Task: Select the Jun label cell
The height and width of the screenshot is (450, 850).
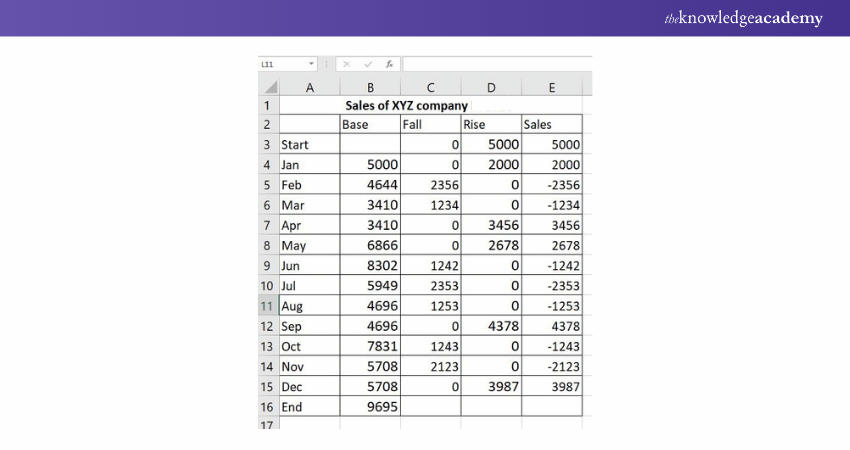Action: (309, 265)
